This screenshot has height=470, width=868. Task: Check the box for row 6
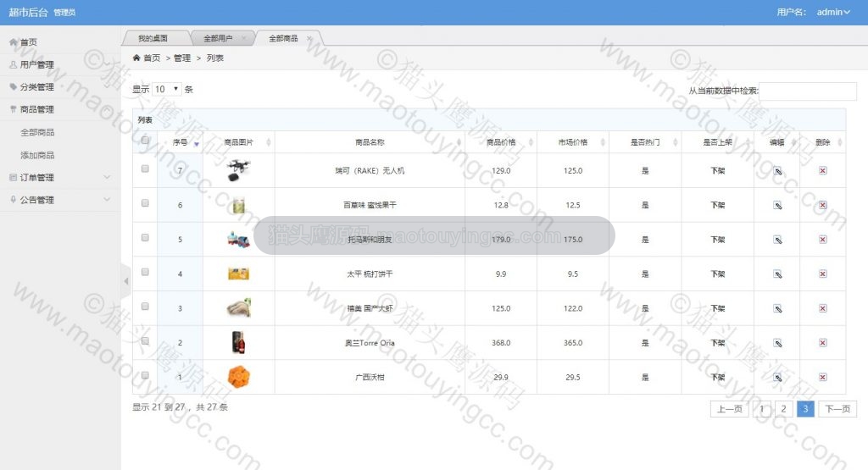[145, 203]
